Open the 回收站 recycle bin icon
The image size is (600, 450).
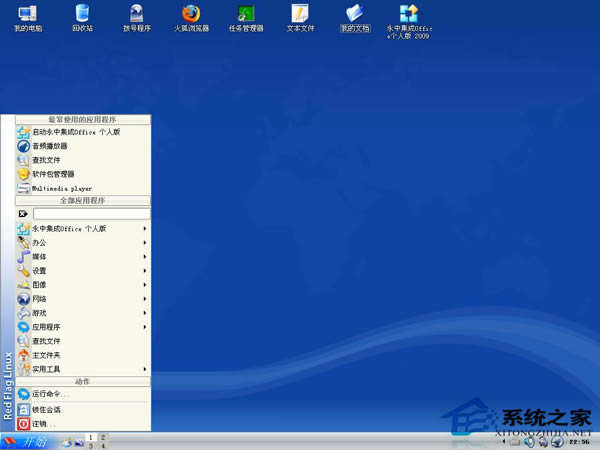click(x=82, y=18)
